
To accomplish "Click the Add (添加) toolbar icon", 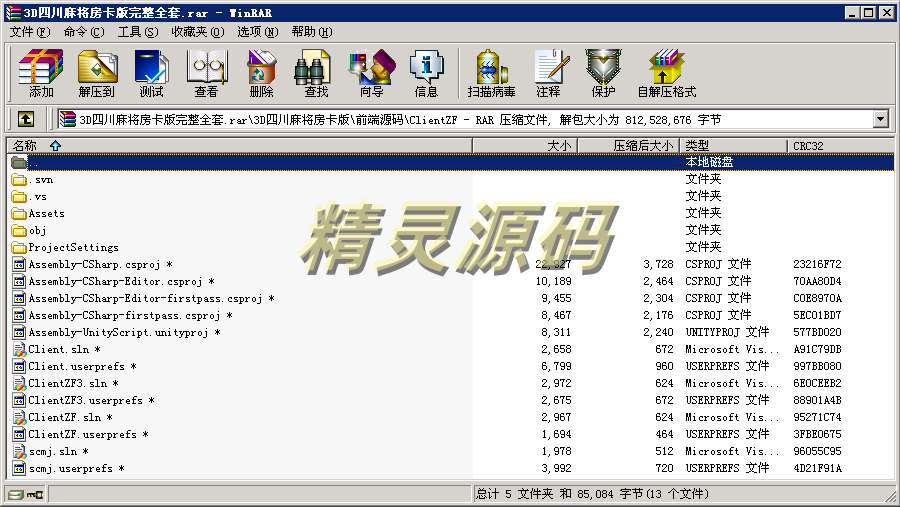I will point(41,73).
